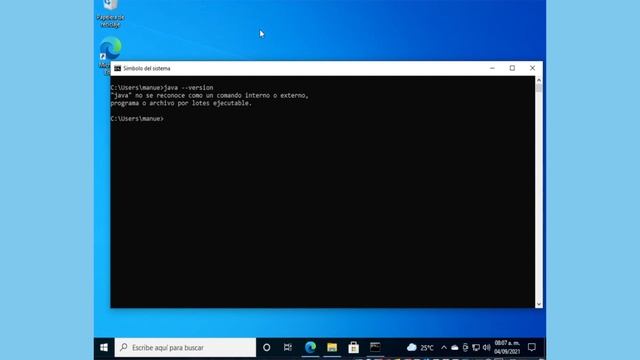Open the Papelera de reciclaje desktop icon

pos(111,13)
